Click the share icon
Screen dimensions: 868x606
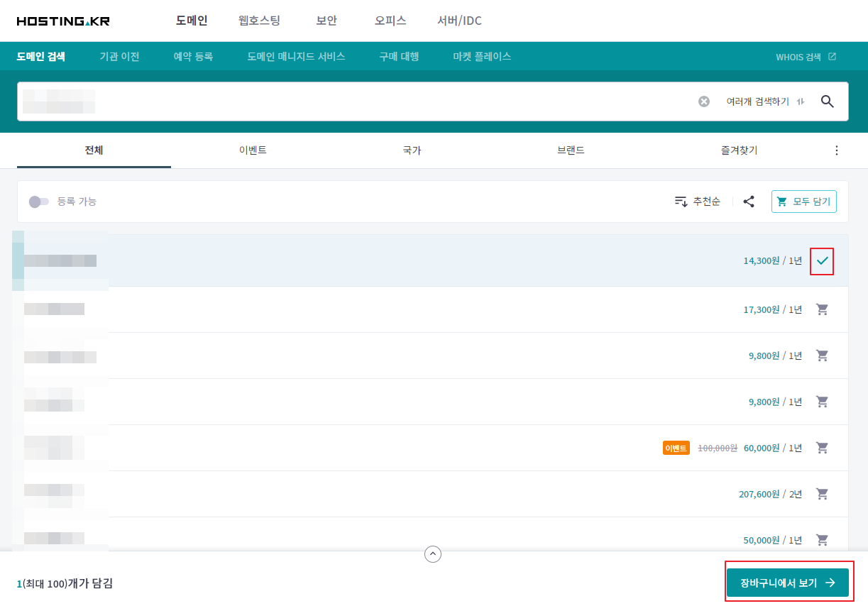coord(749,202)
